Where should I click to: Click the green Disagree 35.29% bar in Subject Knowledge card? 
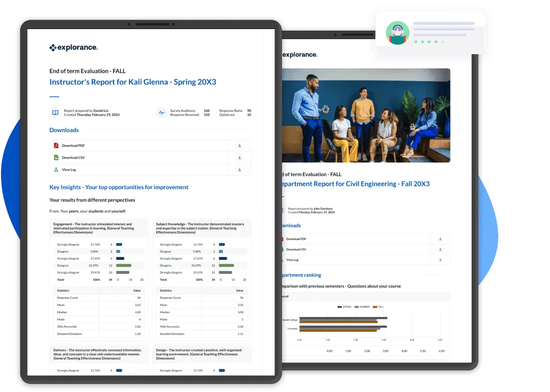tap(226, 266)
